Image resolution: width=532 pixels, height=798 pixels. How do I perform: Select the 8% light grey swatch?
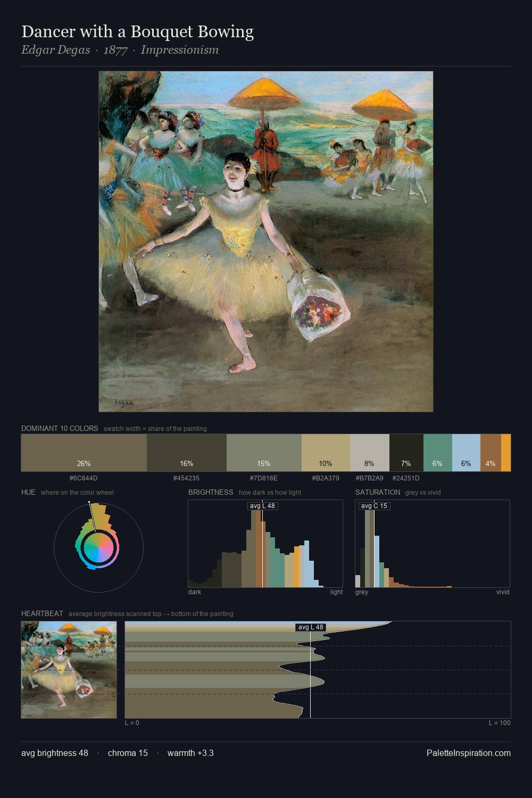tap(370, 453)
